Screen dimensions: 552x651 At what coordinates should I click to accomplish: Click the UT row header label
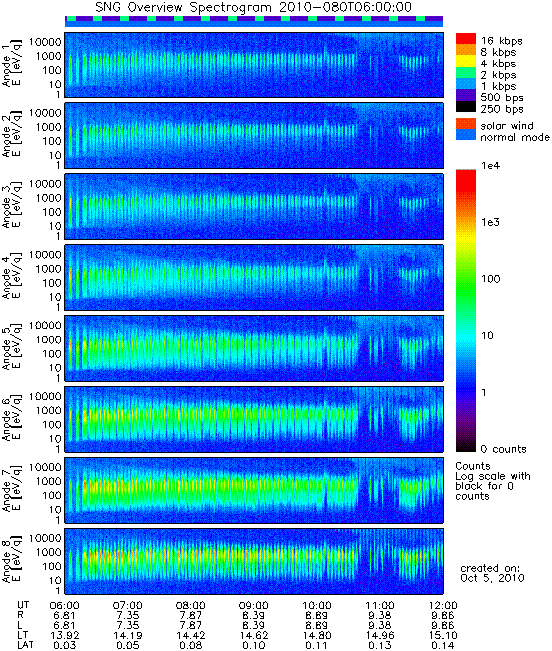tap(23, 605)
